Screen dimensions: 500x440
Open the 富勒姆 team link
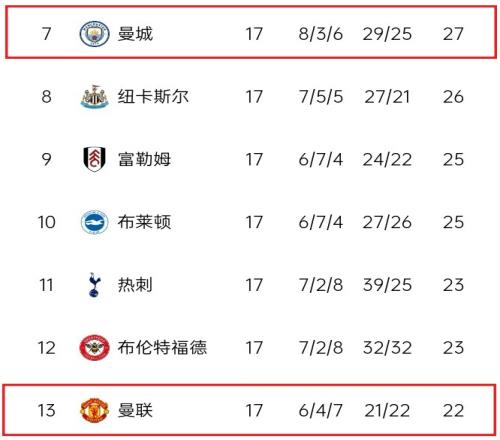coord(144,159)
